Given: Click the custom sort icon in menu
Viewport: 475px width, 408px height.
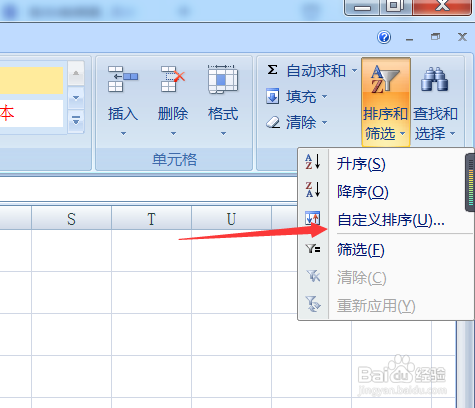Looking at the screenshot, I should [313, 218].
